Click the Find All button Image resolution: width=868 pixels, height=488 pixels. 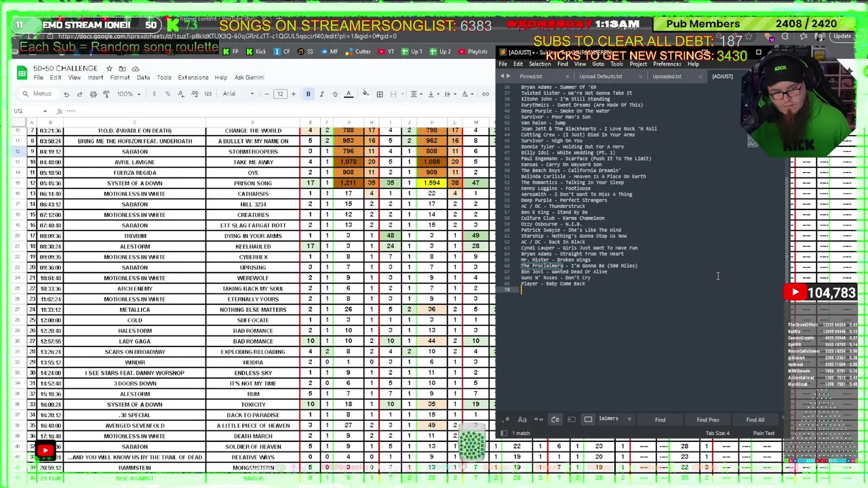pyautogui.click(x=755, y=420)
